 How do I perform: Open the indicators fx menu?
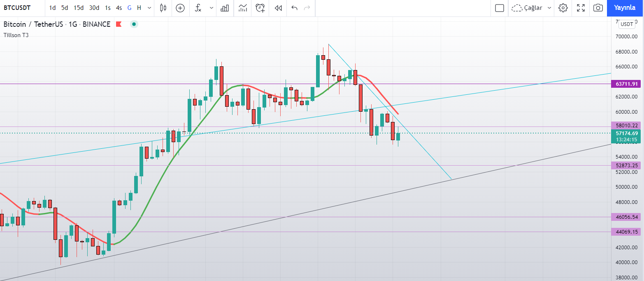(x=198, y=8)
